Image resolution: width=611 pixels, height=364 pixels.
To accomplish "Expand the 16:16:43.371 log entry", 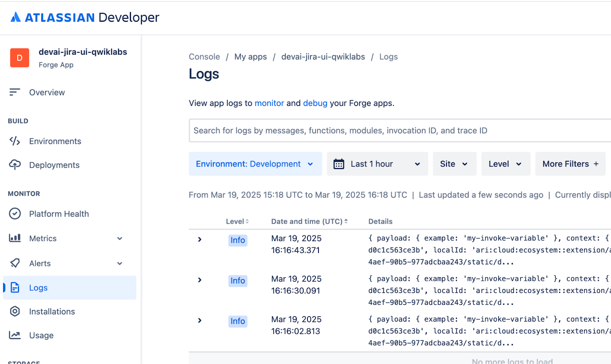I will point(200,239).
